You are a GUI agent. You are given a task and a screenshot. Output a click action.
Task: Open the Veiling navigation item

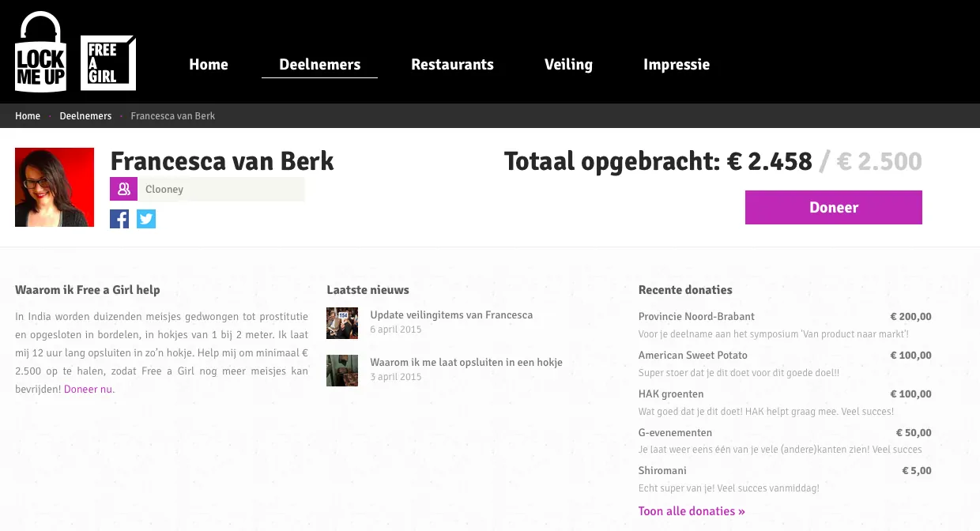tap(568, 65)
